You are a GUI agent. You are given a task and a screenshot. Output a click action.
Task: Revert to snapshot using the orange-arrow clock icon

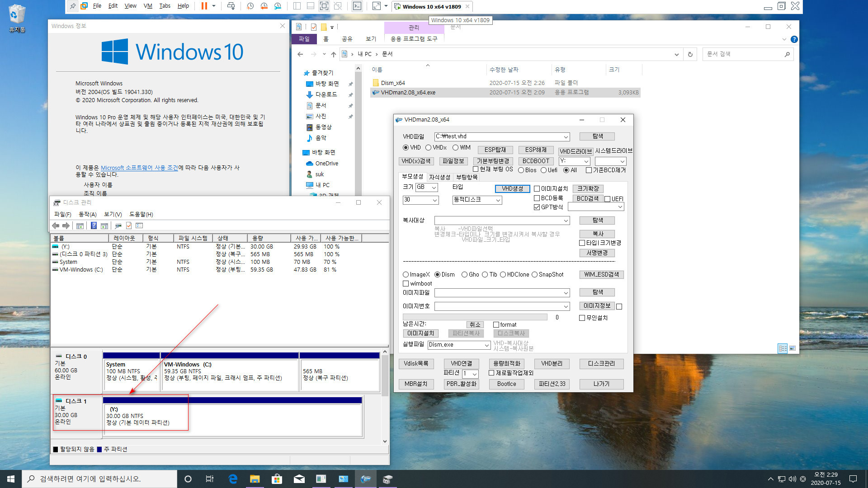[x=264, y=6]
